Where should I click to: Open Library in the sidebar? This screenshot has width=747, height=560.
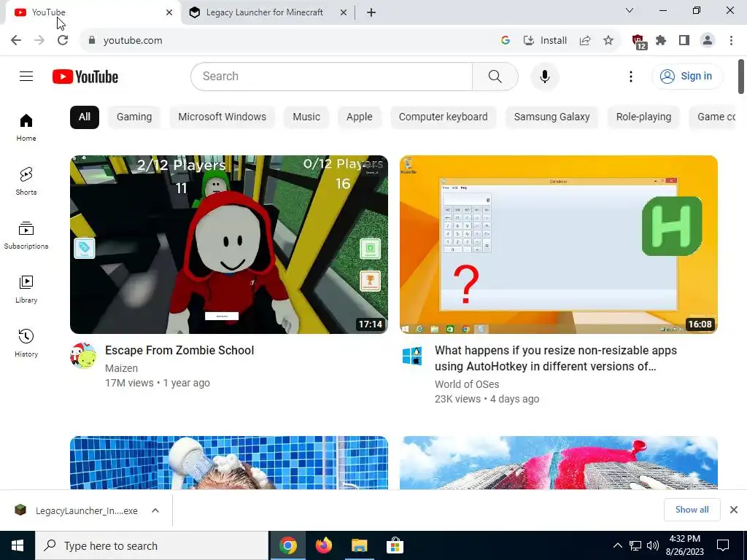26,289
